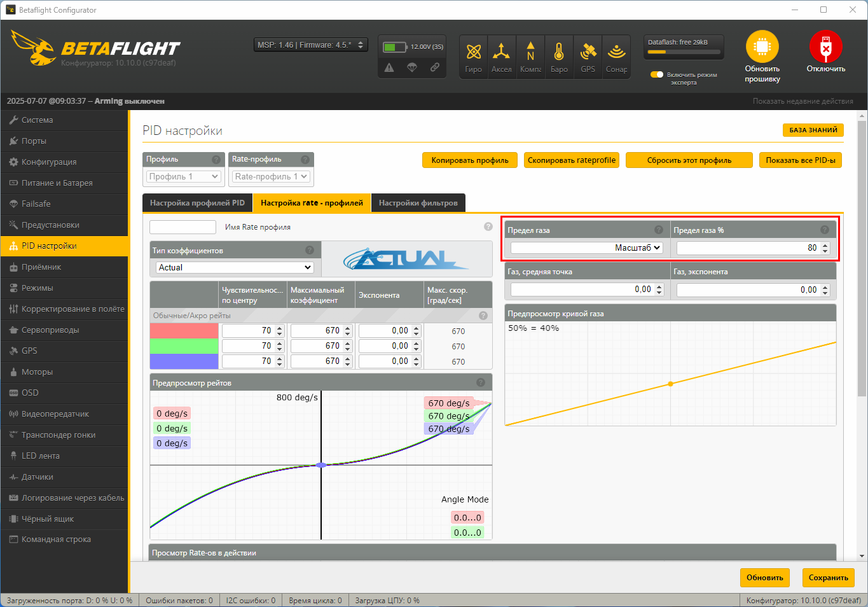Screen dimensions: 868x607
Task: Click the Betaflight bee logo
Action: (34, 47)
